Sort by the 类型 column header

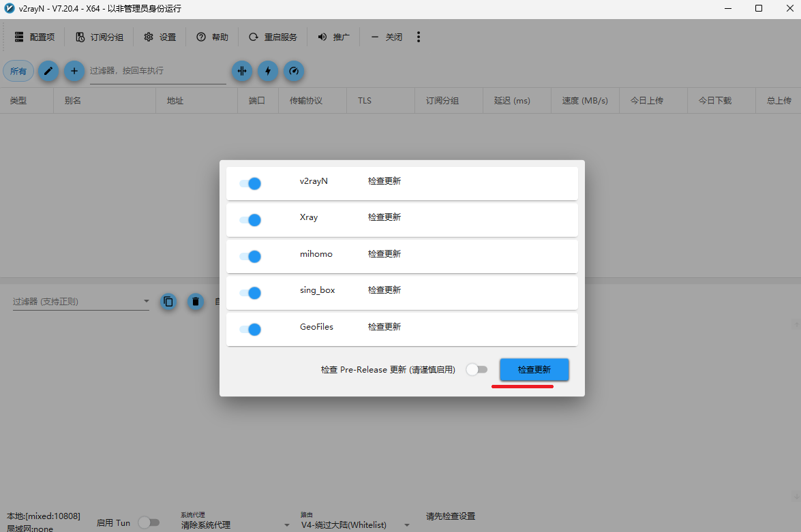27,101
